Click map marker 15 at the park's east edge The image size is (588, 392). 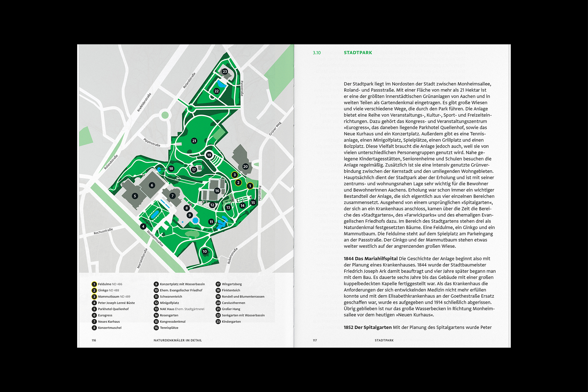253,202
